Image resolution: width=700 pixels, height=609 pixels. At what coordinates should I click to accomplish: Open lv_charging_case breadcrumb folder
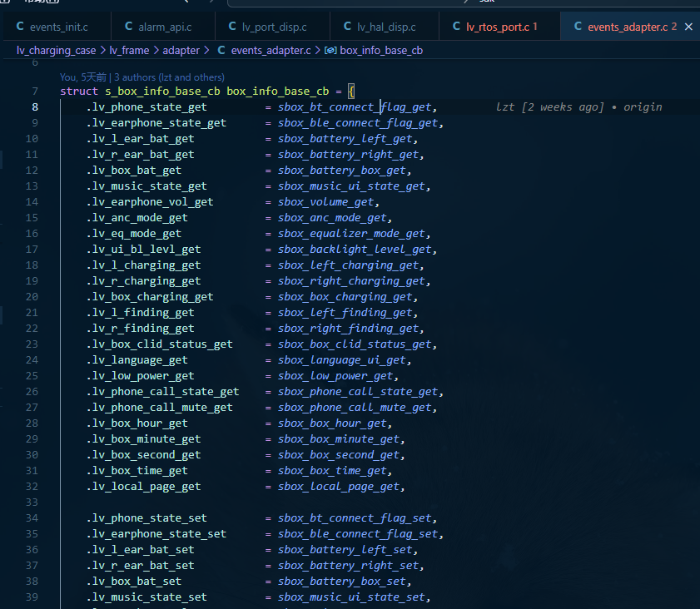[x=57, y=51]
